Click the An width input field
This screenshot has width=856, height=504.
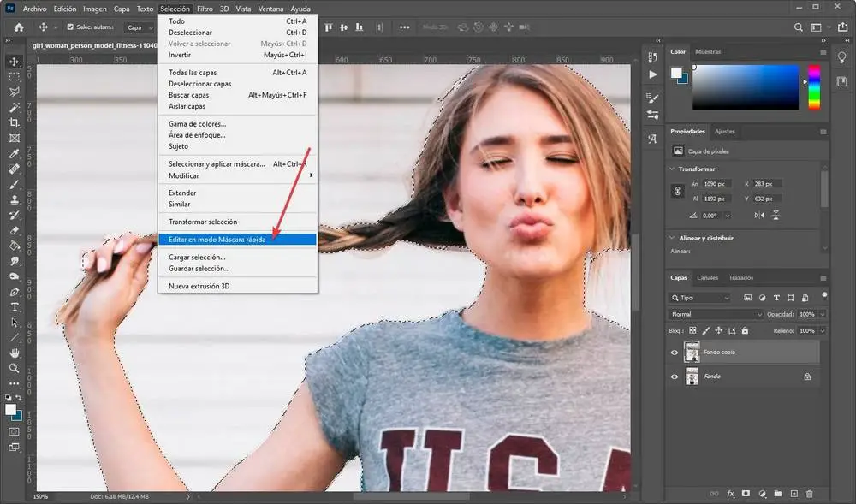click(x=717, y=184)
